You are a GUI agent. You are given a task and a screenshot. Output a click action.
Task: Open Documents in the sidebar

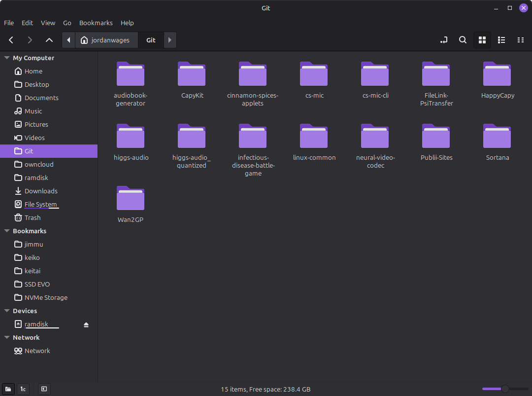pos(49,98)
